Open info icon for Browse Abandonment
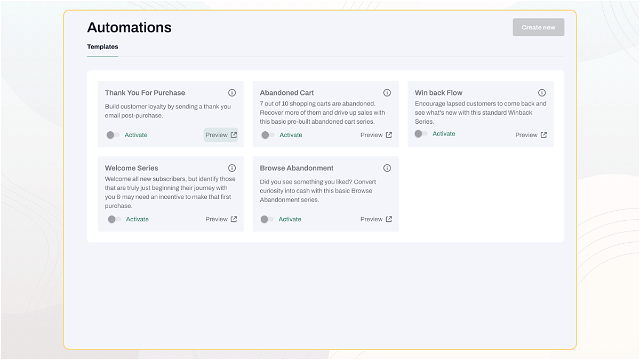This screenshot has height=360, width=640. pos(387,168)
